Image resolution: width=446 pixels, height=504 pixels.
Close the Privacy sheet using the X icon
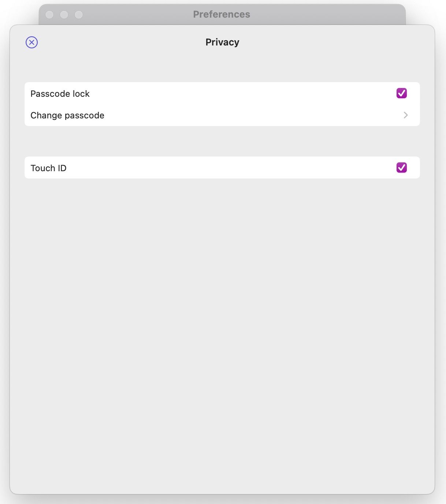tap(32, 42)
